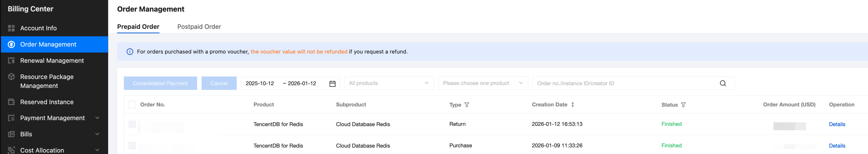Click the Reserved Instance sidebar icon
The image size is (868, 154).
[x=11, y=102]
